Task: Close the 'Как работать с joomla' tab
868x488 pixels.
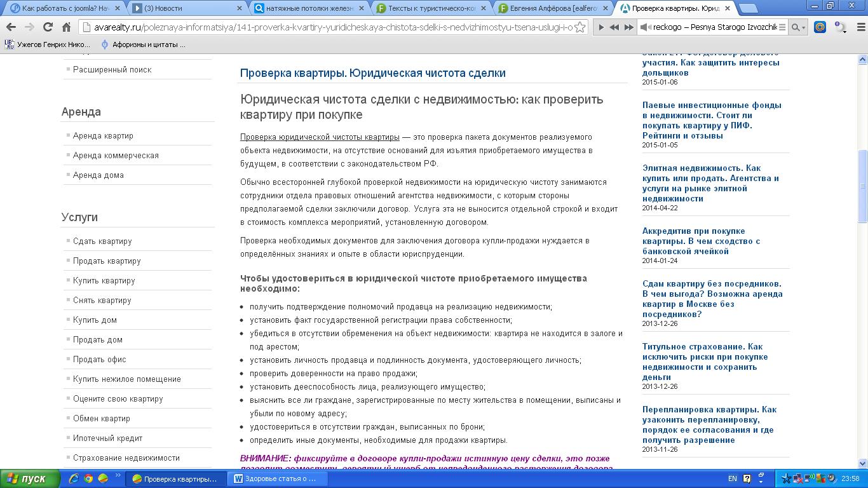Action: (117, 8)
